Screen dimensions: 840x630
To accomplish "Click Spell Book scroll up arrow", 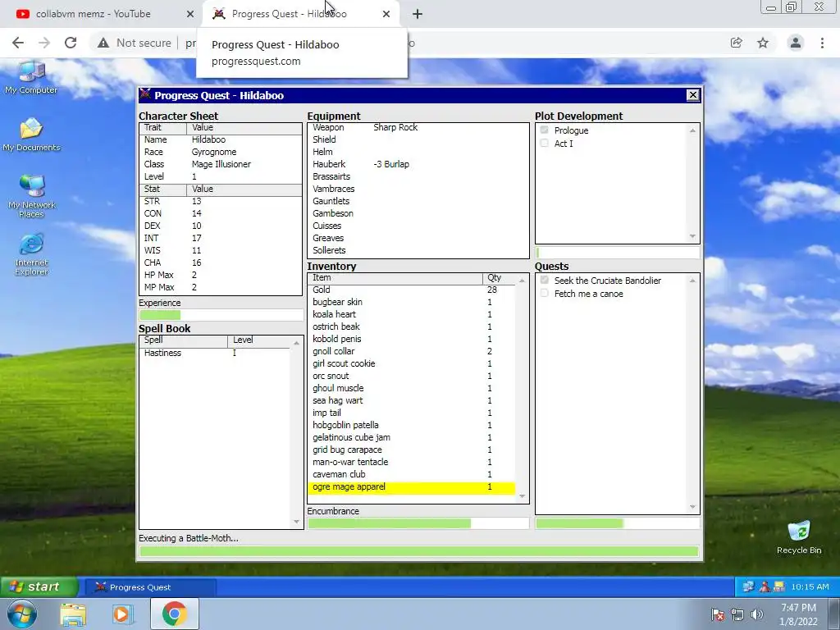I will point(296,343).
